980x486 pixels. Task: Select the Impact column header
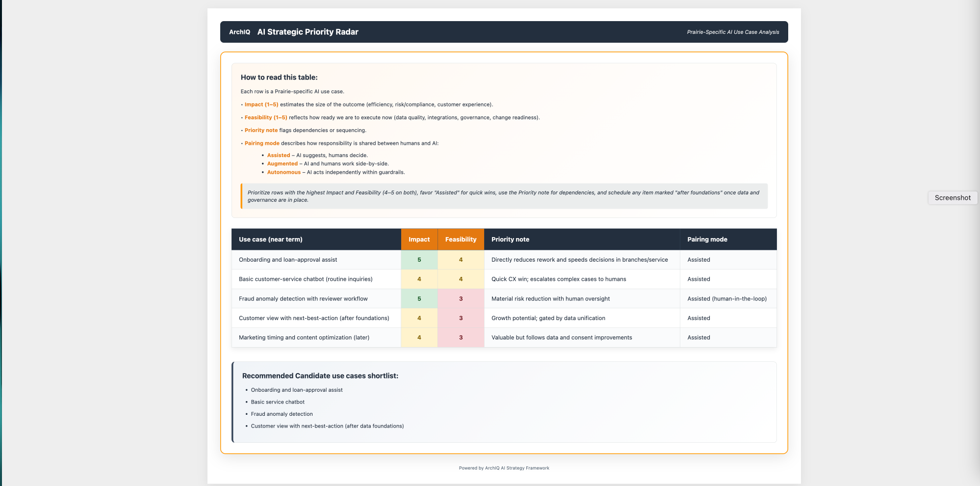[x=419, y=239]
